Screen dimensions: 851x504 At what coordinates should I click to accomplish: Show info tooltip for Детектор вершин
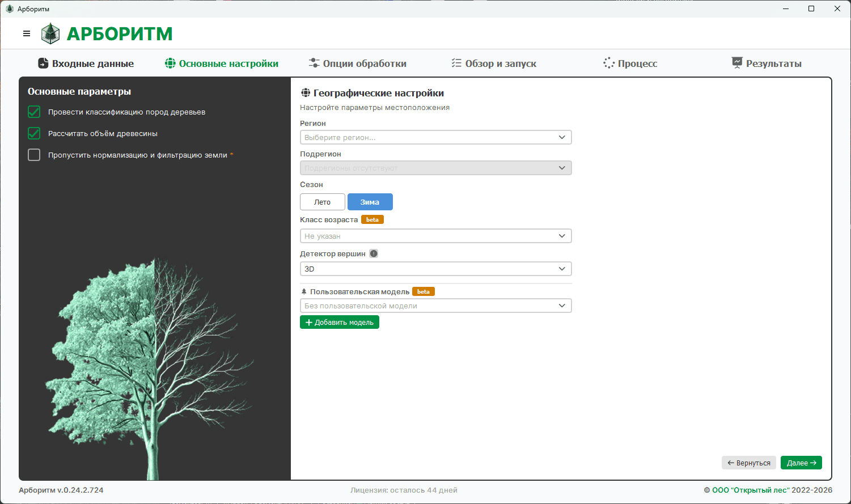[x=374, y=253]
